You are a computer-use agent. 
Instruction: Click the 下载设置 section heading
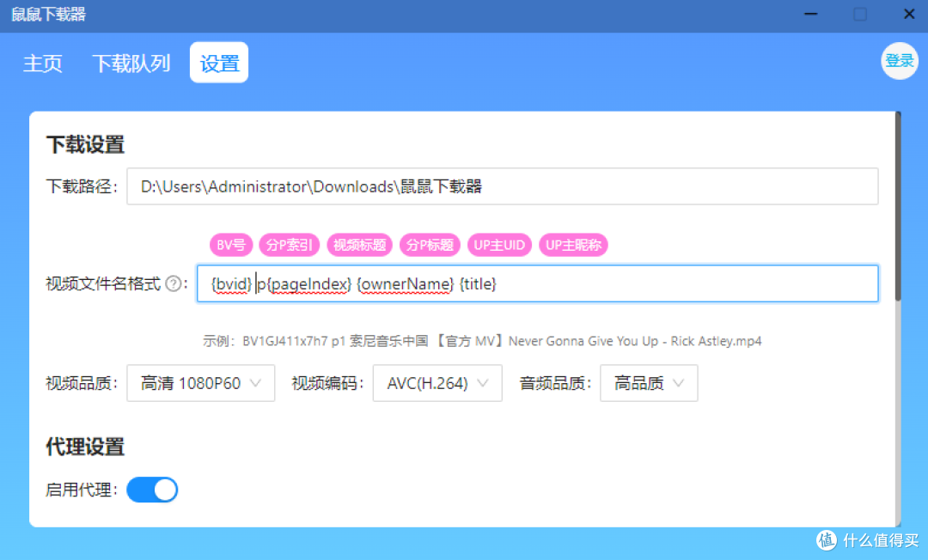pyautogui.click(x=85, y=145)
